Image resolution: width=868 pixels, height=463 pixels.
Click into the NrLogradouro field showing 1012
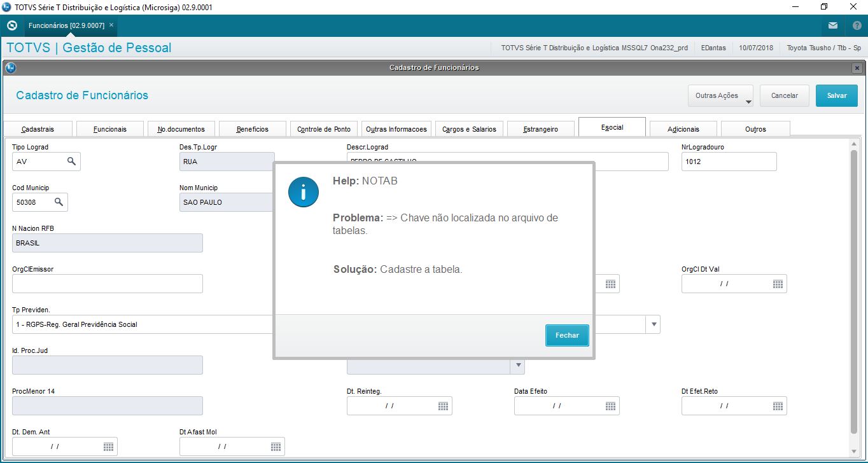pos(729,162)
